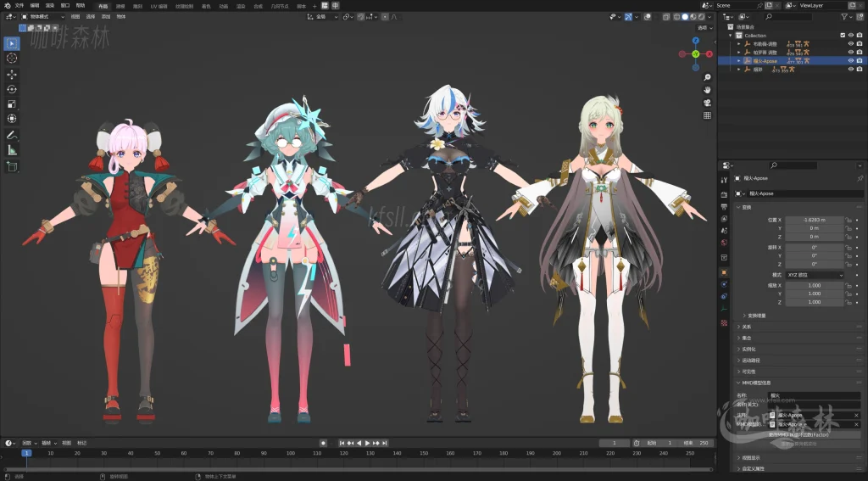
Task: Select the Rotate tool
Action: (x=12, y=89)
